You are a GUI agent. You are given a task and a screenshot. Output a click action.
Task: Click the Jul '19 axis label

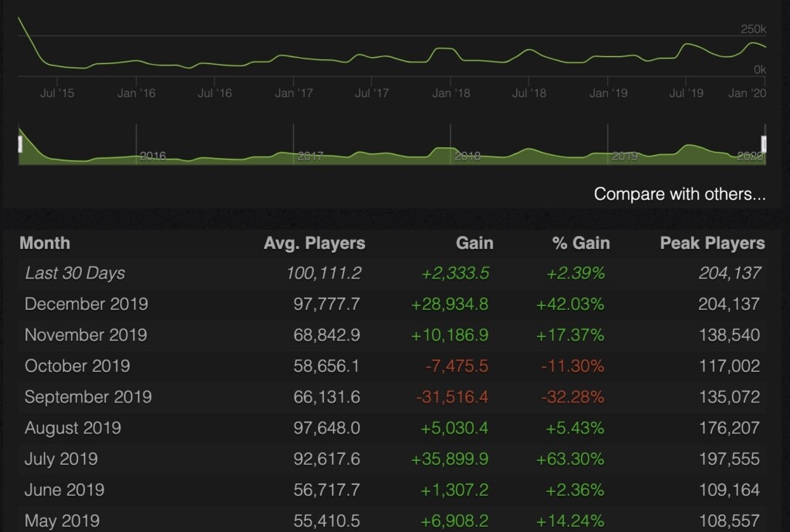click(686, 93)
